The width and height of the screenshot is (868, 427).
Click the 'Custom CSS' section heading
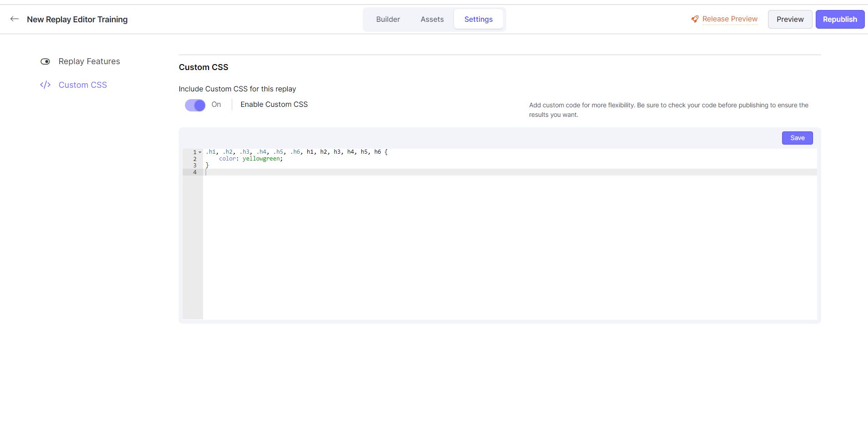click(204, 67)
